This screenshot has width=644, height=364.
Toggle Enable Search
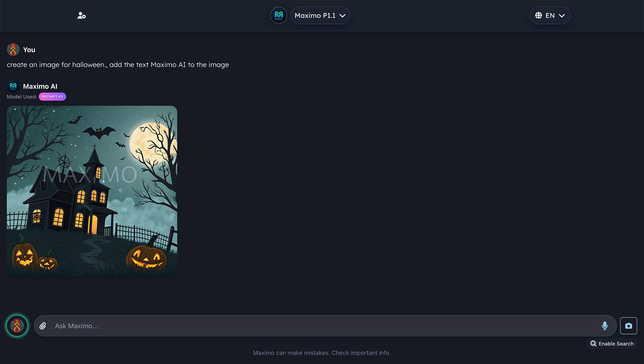pyautogui.click(x=612, y=344)
